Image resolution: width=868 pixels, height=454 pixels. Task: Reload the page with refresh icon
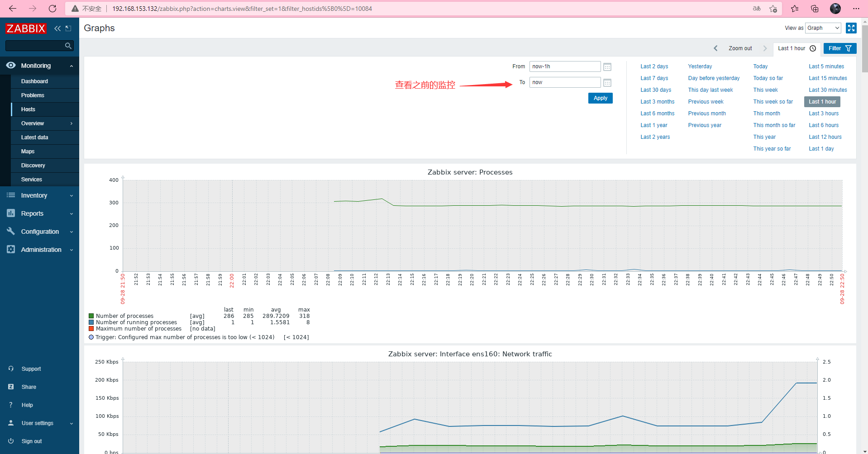(52, 9)
